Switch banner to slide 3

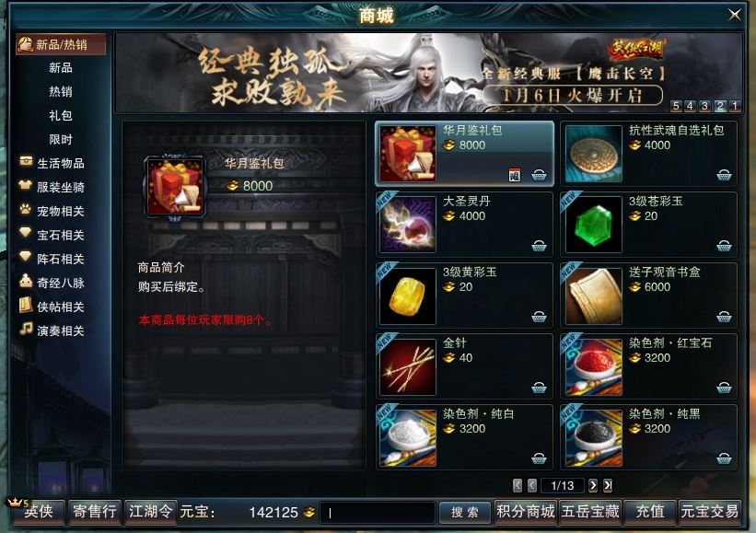[704, 106]
